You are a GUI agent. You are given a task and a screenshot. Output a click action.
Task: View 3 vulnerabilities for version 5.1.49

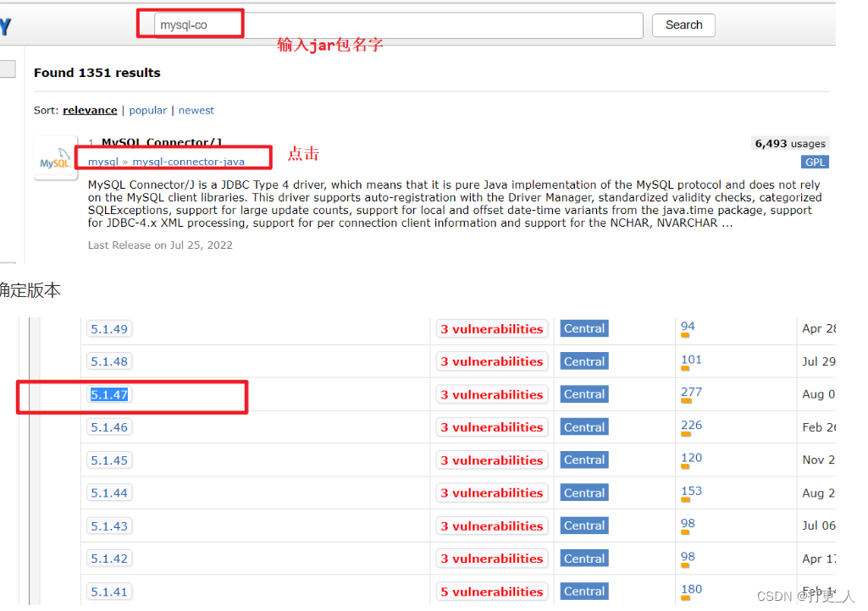pyautogui.click(x=491, y=328)
